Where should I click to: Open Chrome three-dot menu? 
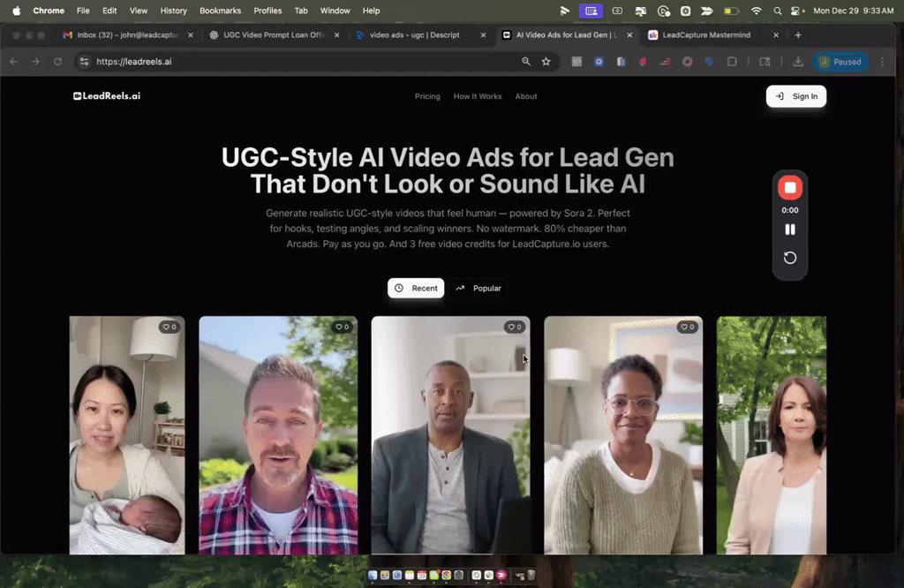pos(882,62)
